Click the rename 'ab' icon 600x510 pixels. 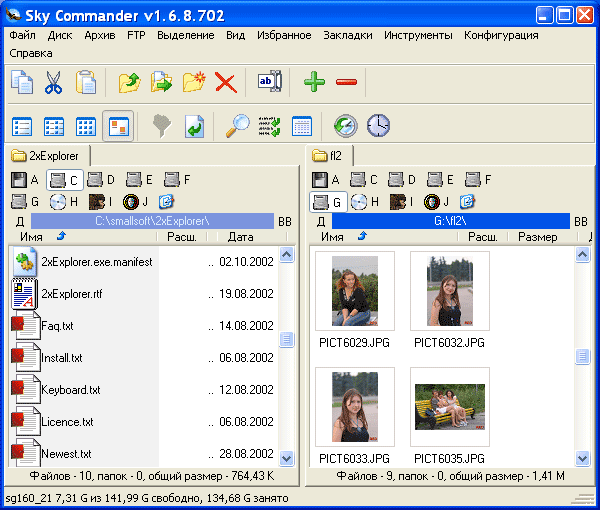point(270,81)
